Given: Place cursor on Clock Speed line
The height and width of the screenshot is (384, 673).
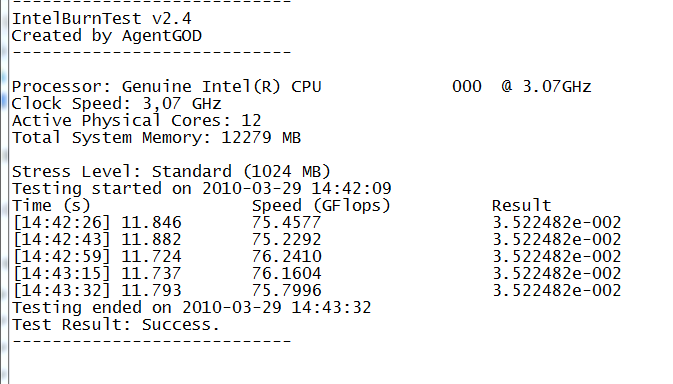Looking at the screenshot, I should coord(116,104).
